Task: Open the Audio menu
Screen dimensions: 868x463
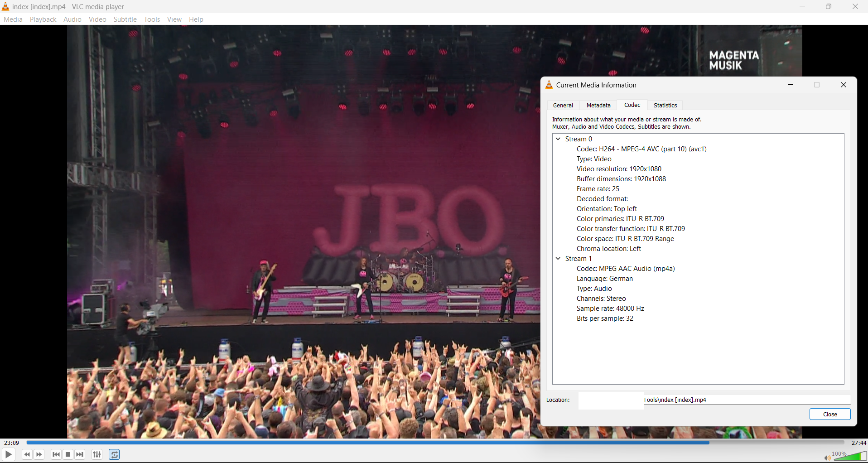Action: pos(72,19)
